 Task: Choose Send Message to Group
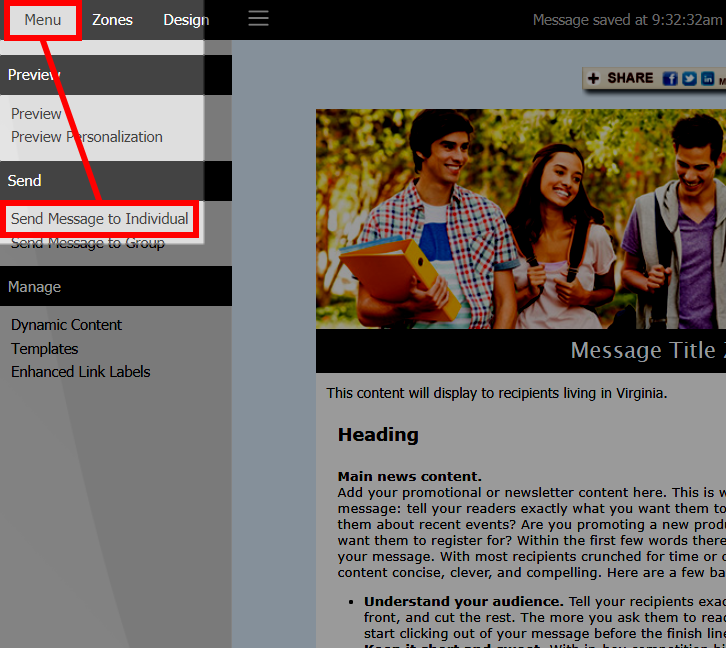pos(88,243)
